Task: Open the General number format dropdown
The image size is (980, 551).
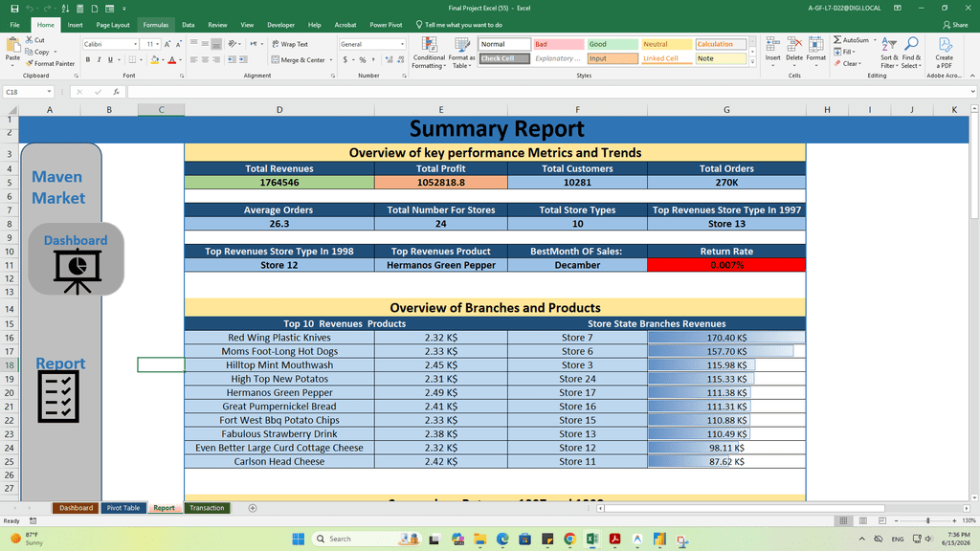Action: click(x=403, y=44)
